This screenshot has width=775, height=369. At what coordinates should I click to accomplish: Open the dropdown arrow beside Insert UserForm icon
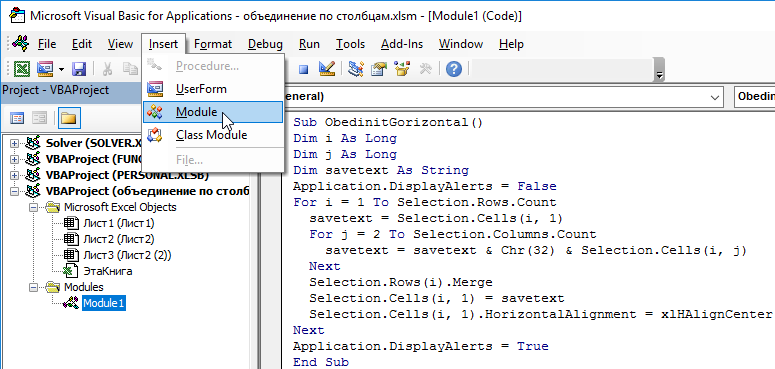[61, 69]
